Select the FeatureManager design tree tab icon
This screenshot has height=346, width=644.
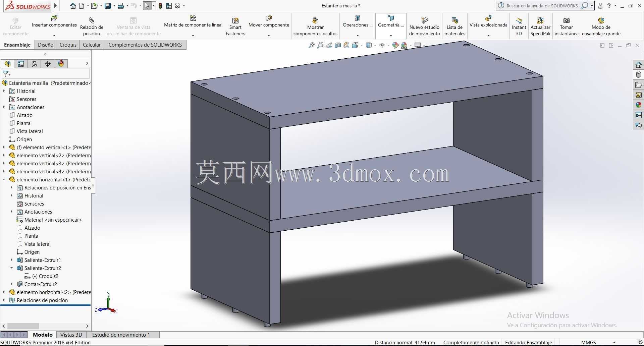point(7,64)
